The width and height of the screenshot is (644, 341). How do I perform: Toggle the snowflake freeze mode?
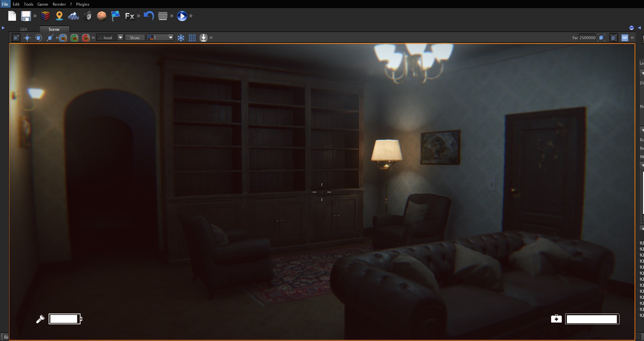[181, 38]
